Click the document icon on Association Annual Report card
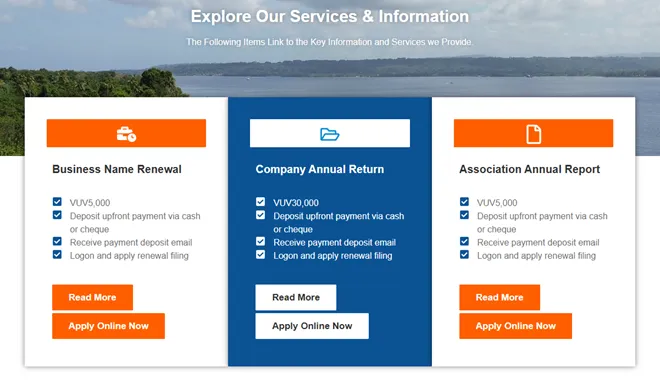 (x=533, y=134)
